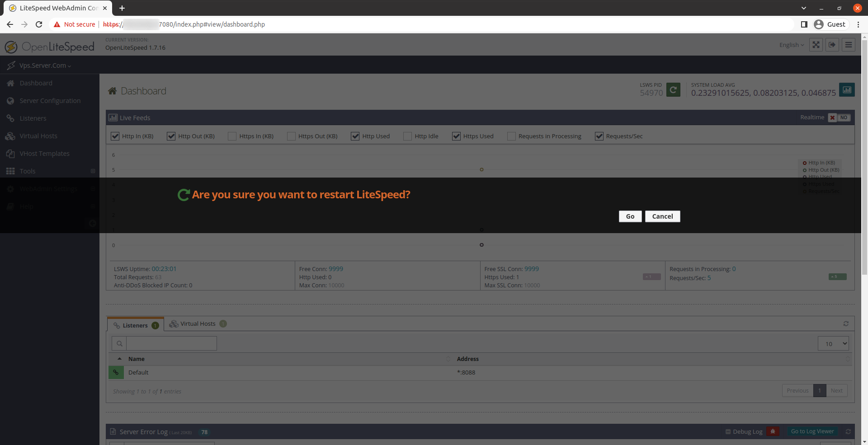Open Go to Log Viewer link
868x445 pixels.
812,431
